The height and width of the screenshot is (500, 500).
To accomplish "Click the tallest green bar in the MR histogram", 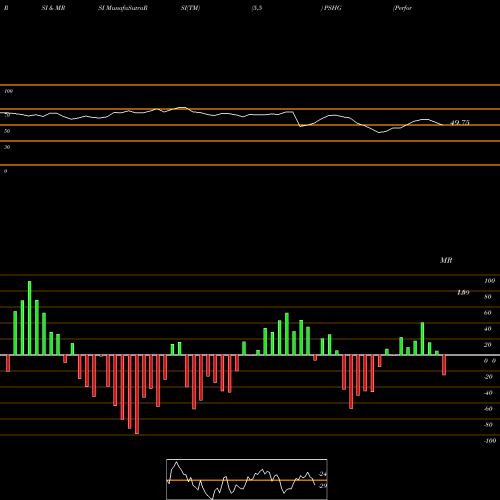I will coord(30,318).
